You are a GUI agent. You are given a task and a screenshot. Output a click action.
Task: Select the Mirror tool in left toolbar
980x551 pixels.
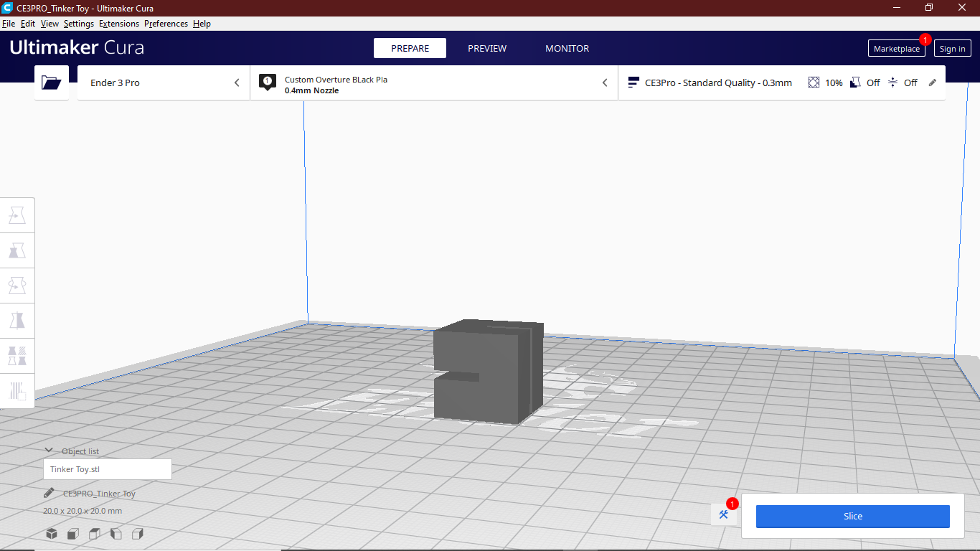(17, 320)
